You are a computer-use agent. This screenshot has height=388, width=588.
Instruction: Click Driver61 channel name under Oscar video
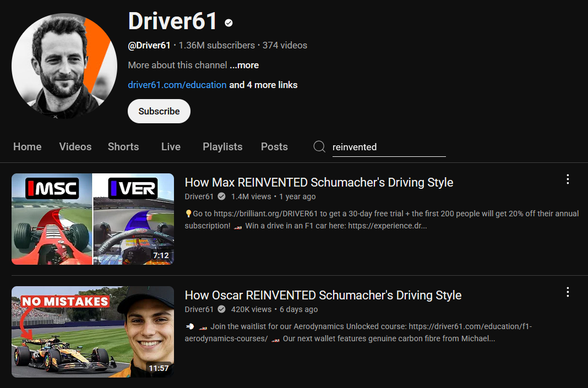pos(199,309)
